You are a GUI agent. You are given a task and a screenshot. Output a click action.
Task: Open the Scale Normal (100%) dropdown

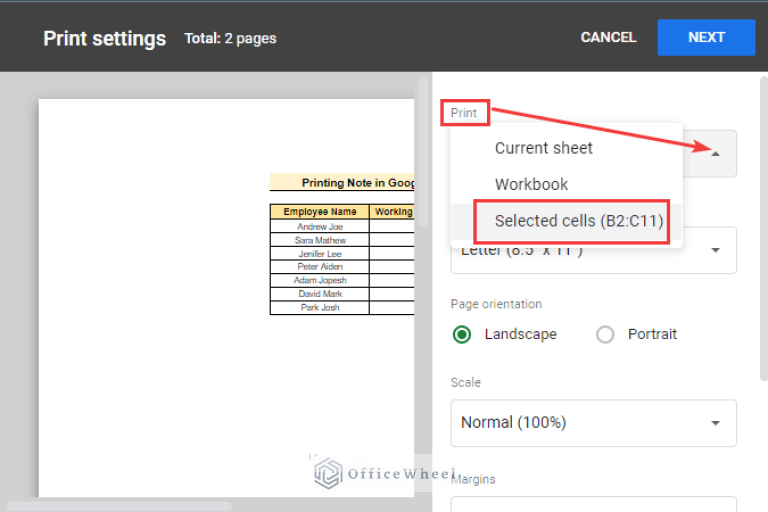pyautogui.click(x=594, y=423)
